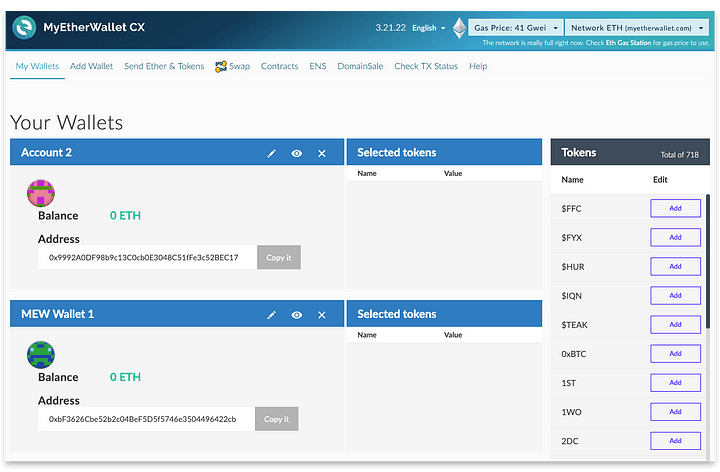
Task: Copy the Account 2 address
Action: tap(279, 257)
